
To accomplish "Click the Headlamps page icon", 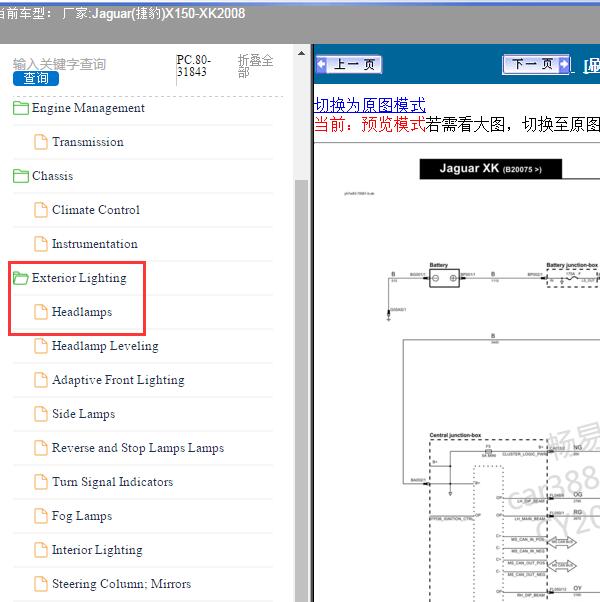I will 41,312.
